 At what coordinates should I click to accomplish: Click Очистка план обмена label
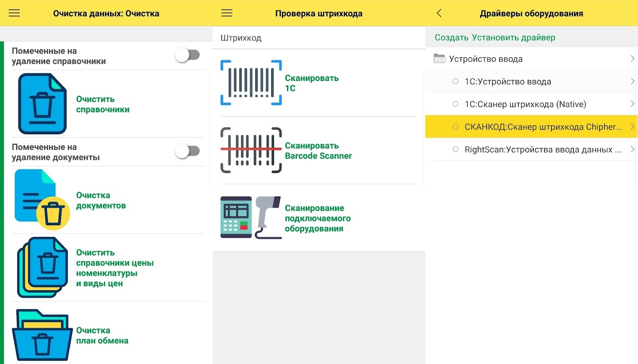pyautogui.click(x=102, y=335)
